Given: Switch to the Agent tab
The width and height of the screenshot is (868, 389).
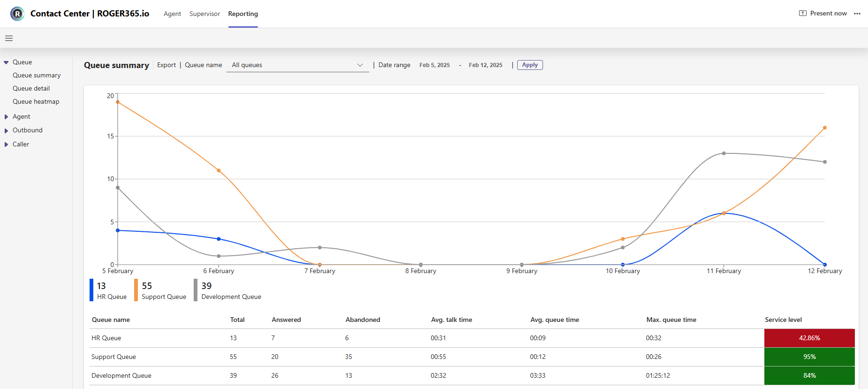Looking at the screenshot, I should pyautogui.click(x=172, y=14).
